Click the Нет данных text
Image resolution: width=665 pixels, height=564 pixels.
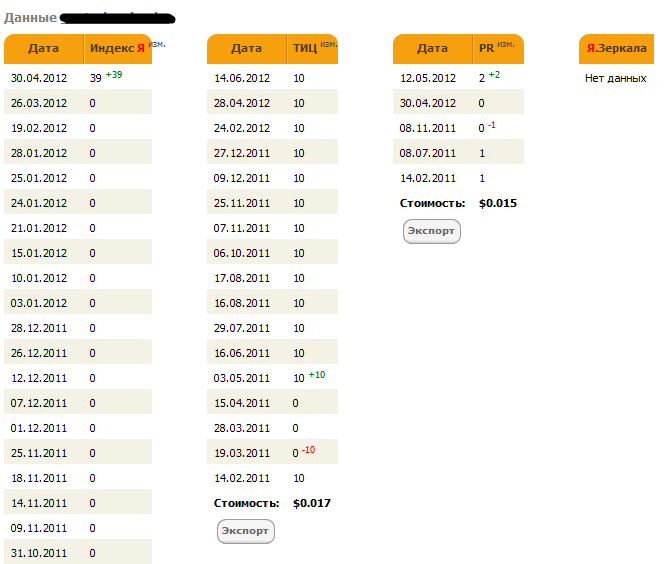[615, 78]
